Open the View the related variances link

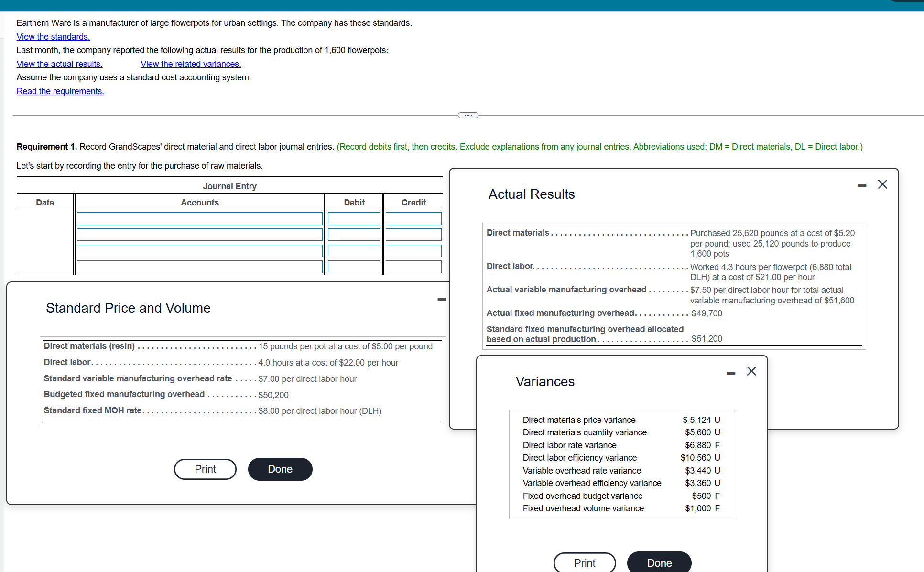[191, 64]
